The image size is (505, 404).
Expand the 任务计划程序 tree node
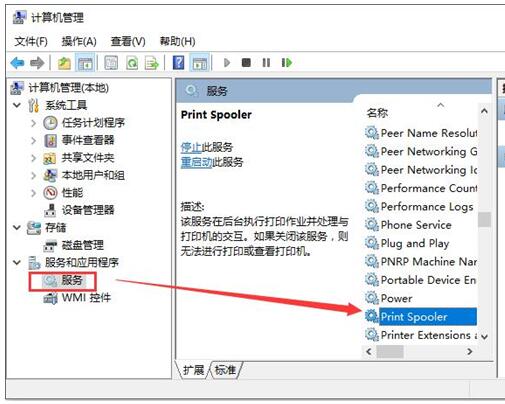pos(33,123)
